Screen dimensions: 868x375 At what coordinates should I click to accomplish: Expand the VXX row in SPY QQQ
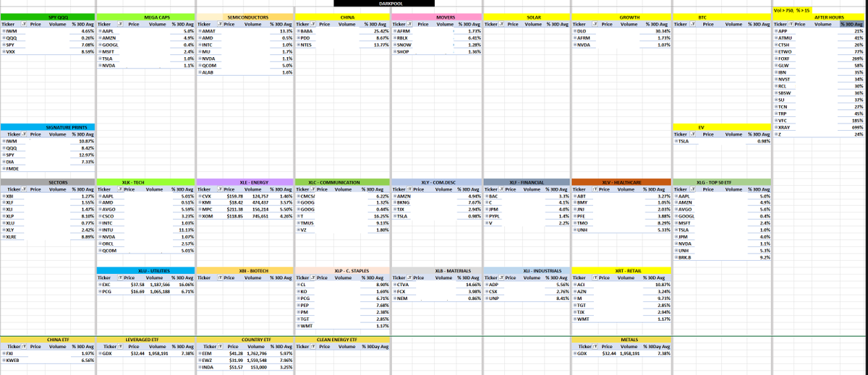click(x=4, y=51)
